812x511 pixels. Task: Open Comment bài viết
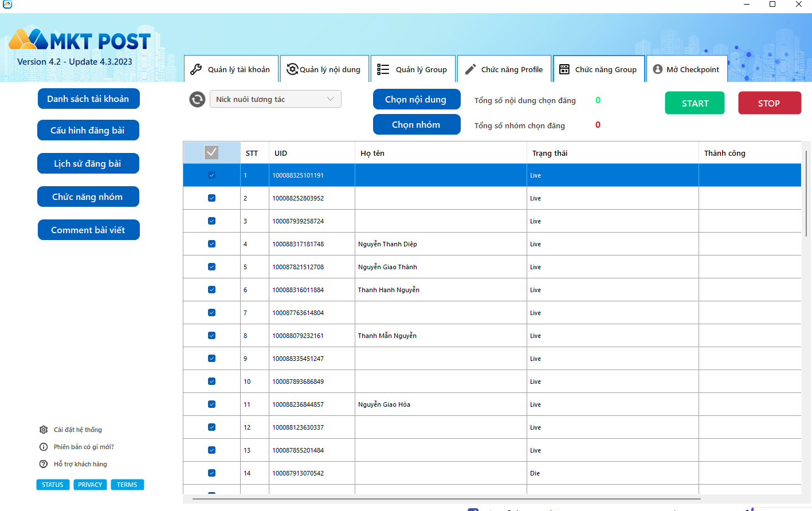coord(89,230)
